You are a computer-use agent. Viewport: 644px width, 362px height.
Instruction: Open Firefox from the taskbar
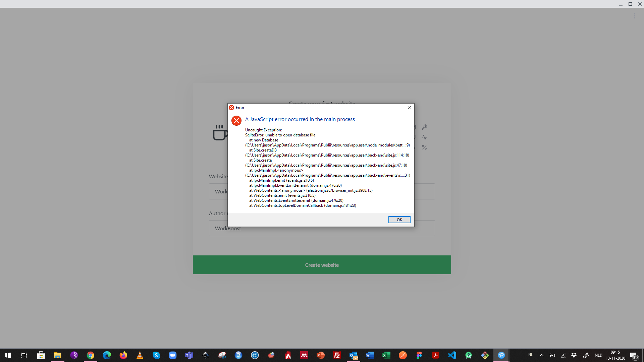[123, 355]
